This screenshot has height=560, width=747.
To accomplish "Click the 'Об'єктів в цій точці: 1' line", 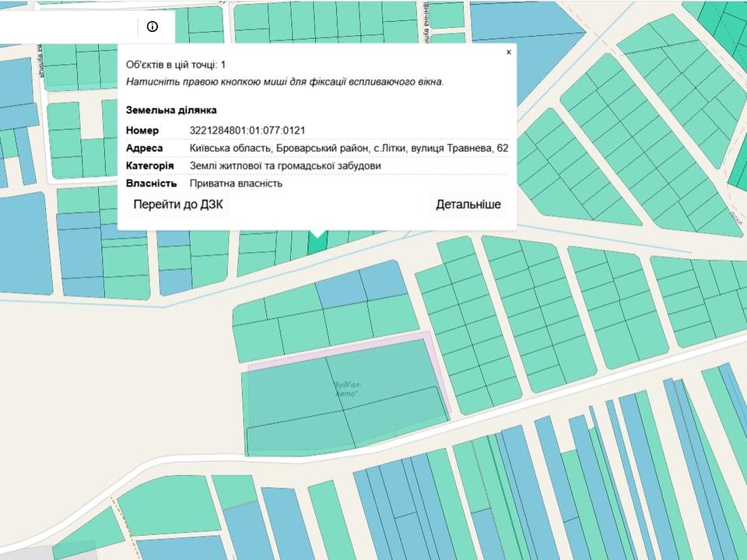I will [x=176, y=65].
